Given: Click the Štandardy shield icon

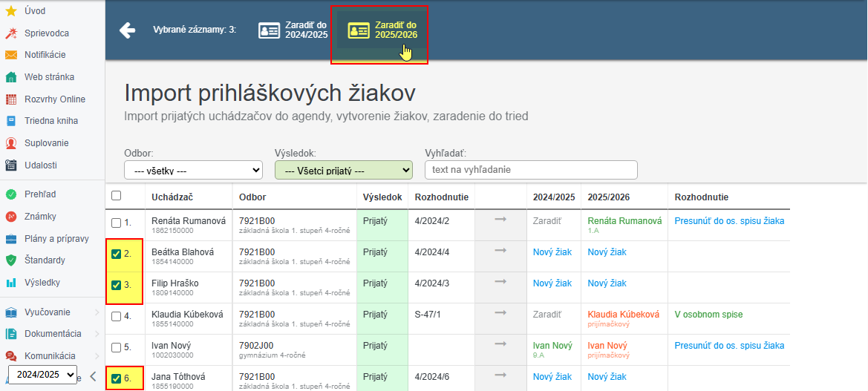Looking at the screenshot, I should (10, 260).
